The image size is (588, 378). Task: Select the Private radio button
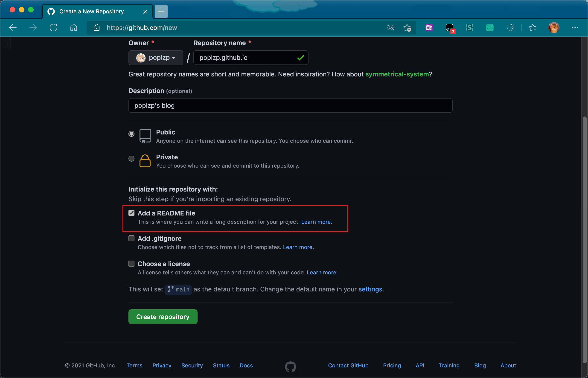tap(131, 159)
